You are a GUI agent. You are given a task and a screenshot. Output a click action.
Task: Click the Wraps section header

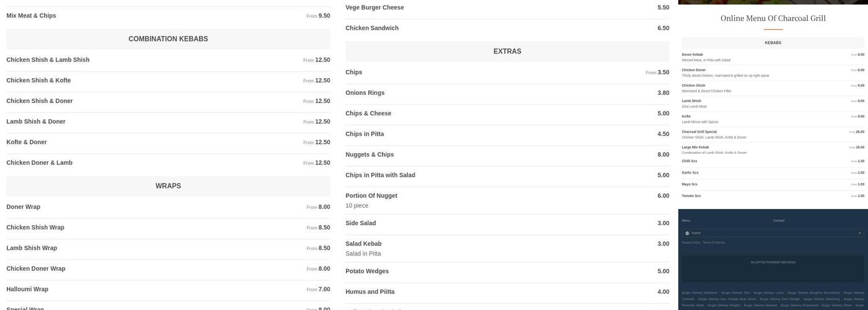(x=168, y=186)
